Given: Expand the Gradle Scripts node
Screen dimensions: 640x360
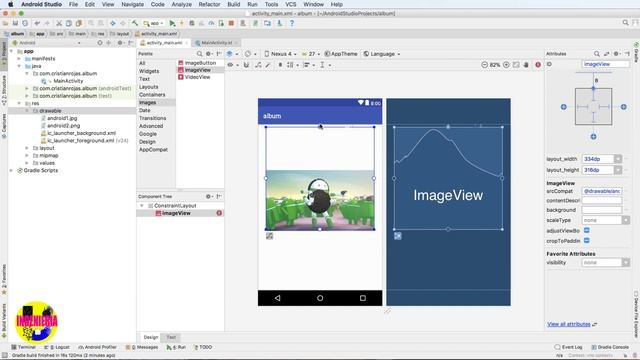Looking at the screenshot, I should pyautogui.click(x=11, y=171).
